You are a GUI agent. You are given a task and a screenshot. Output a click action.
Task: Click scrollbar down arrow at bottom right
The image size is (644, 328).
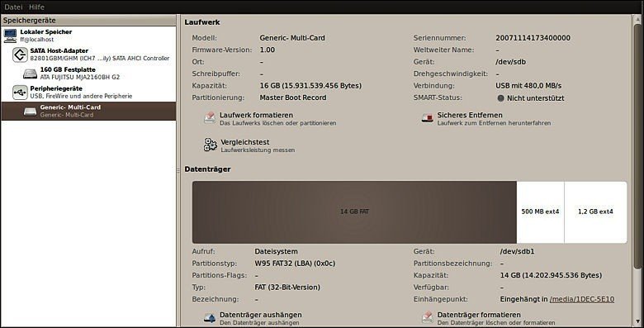[637, 321]
